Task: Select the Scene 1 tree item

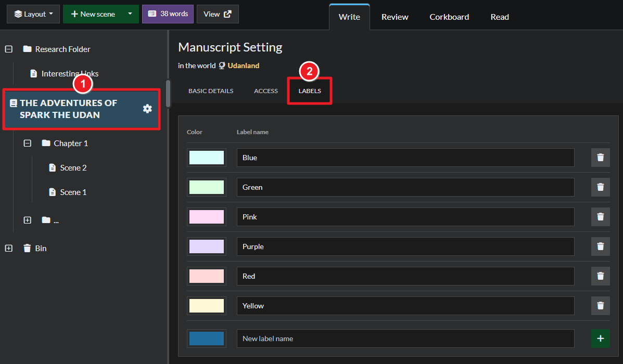Action: click(73, 192)
